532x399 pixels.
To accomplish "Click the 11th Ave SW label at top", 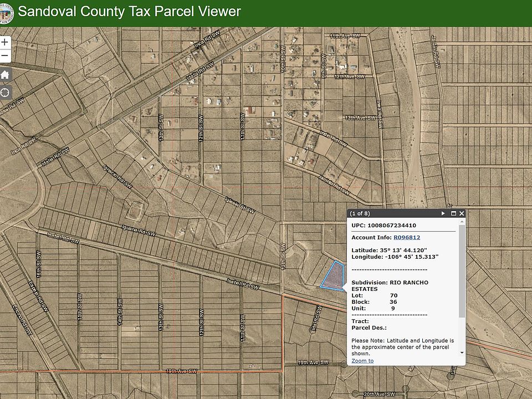I will 345,36.
